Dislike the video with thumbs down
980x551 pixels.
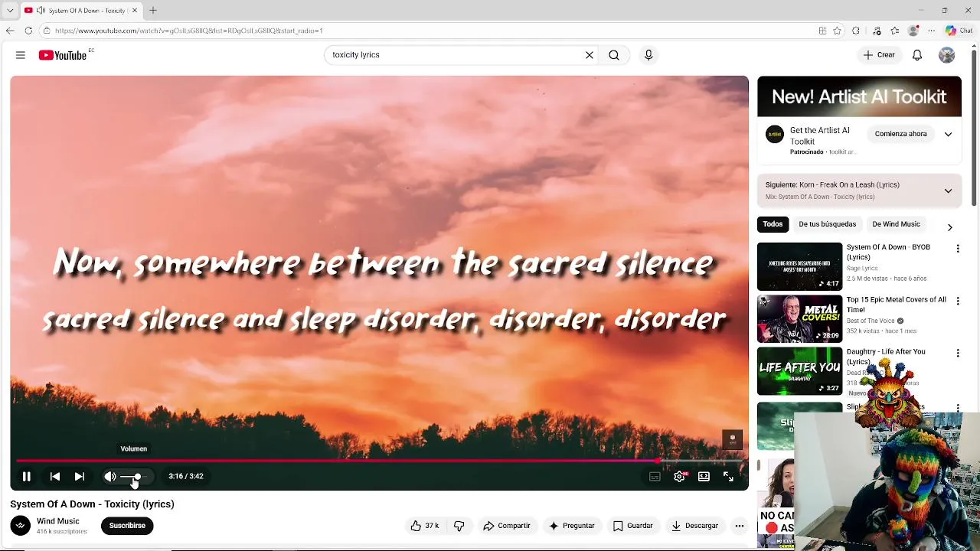(x=459, y=526)
